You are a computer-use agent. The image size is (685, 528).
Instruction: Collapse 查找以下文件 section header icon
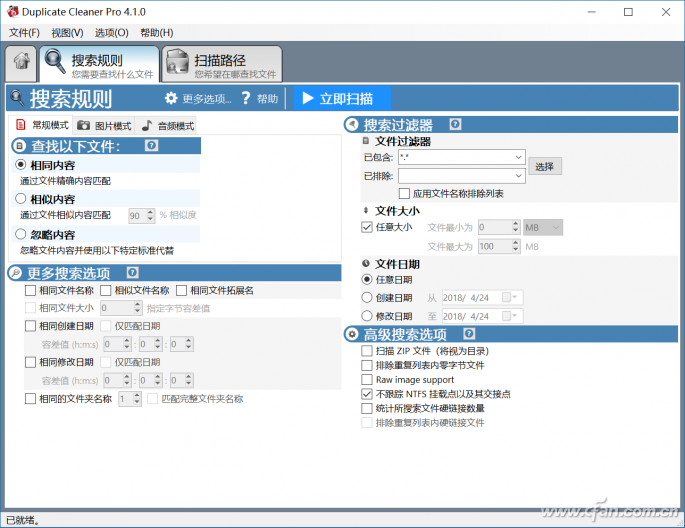tap(19, 146)
